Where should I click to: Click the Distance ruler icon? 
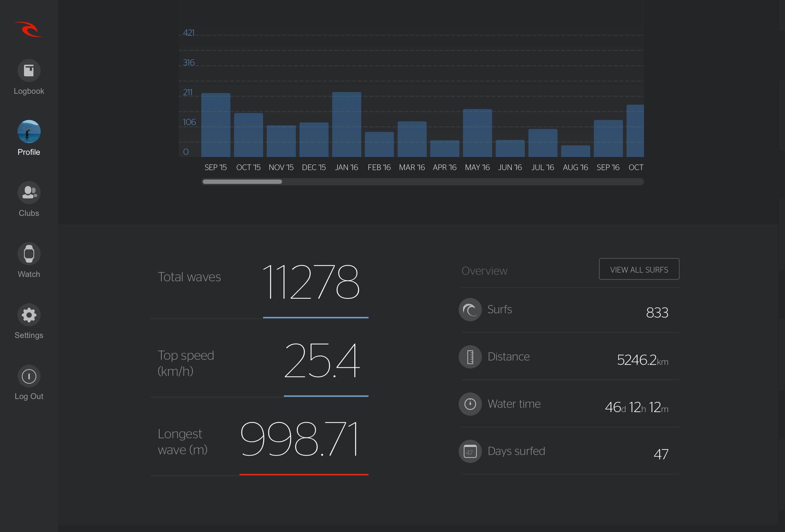(470, 357)
